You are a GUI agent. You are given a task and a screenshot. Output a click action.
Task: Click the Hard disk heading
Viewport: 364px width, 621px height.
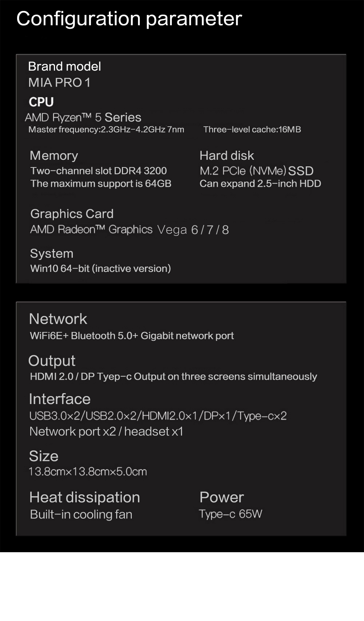[226, 156]
